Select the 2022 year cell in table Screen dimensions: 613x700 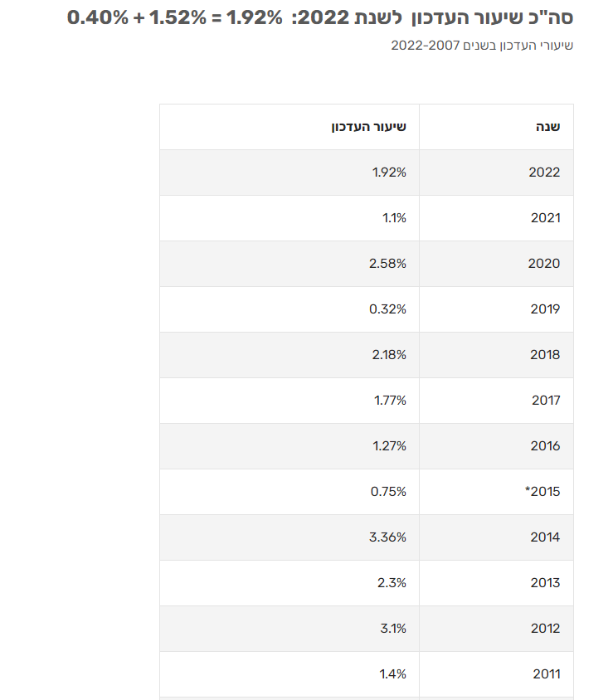(x=545, y=173)
